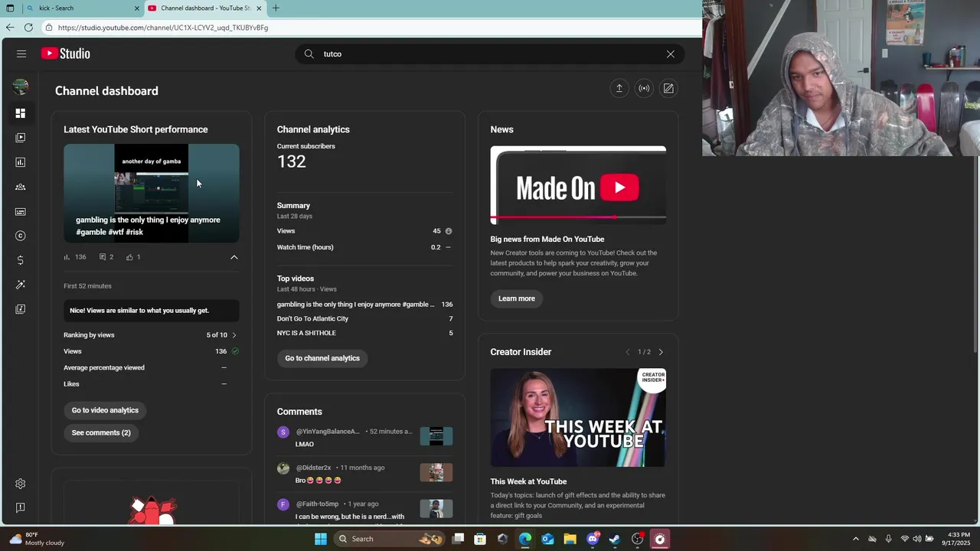Open top video 'gambling is the only thing'
The height and width of the screenshot is (551, 980).
(x=355, y=305)
